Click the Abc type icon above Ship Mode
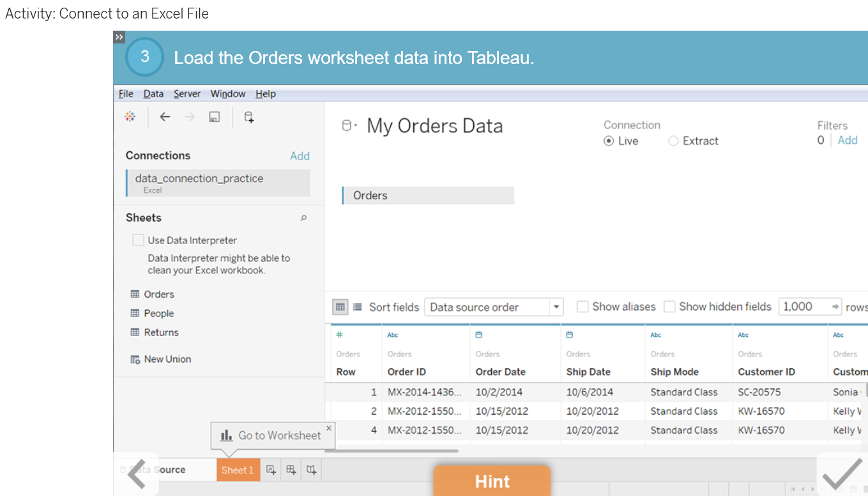This screenshot has height=499, width=868. tap(656, 335)
